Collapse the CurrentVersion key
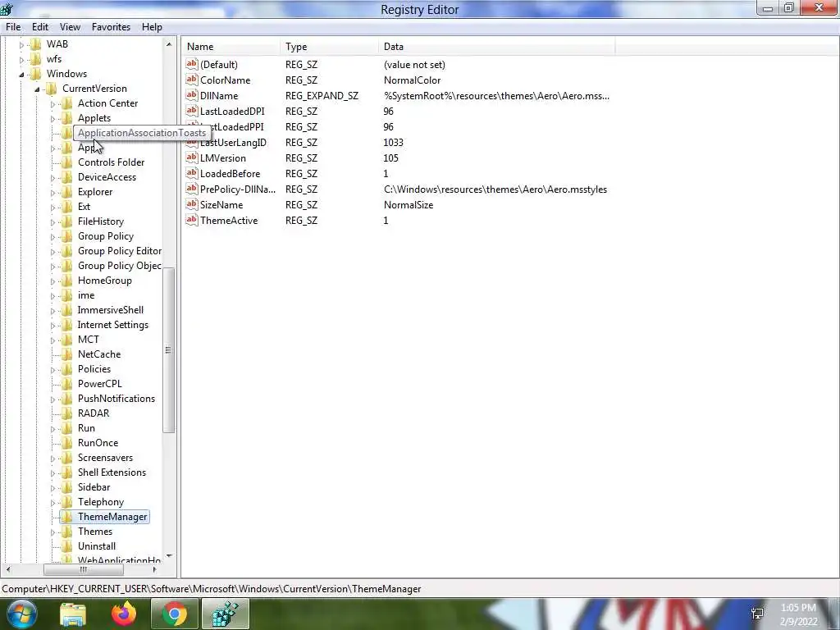This screenshot has width=840, height=630. coord(37,89)
